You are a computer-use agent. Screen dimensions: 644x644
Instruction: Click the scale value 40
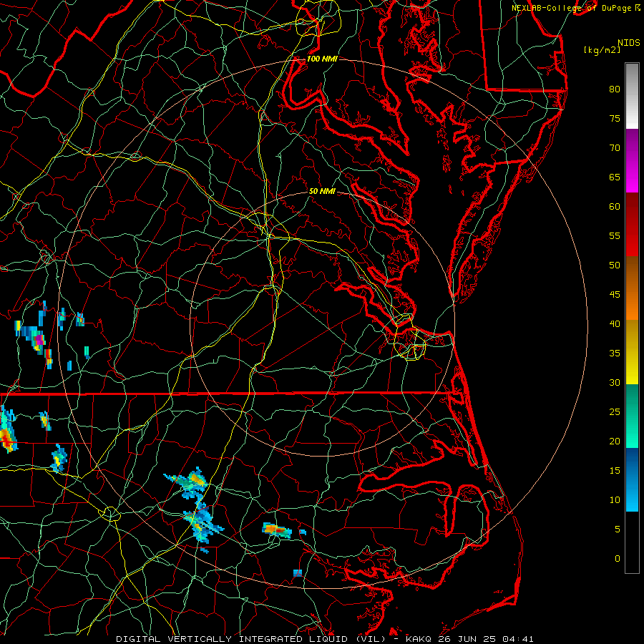click(x=615, y=323)
